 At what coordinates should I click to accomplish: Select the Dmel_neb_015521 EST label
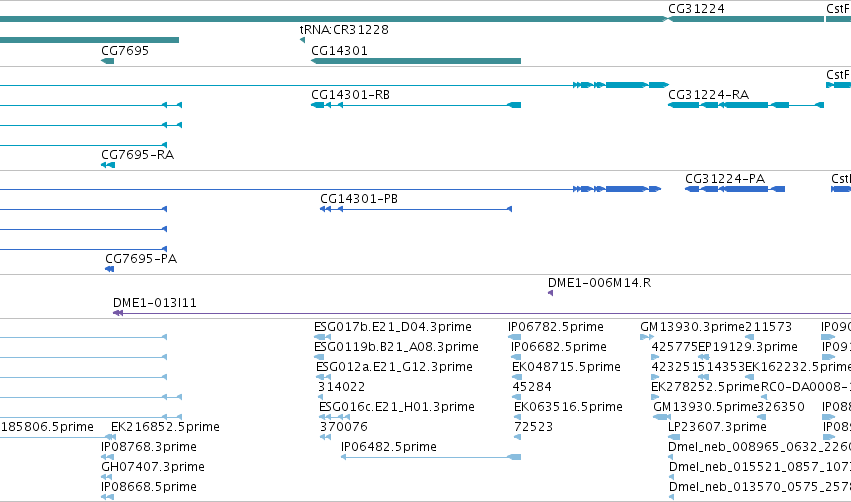pos(760,467)
